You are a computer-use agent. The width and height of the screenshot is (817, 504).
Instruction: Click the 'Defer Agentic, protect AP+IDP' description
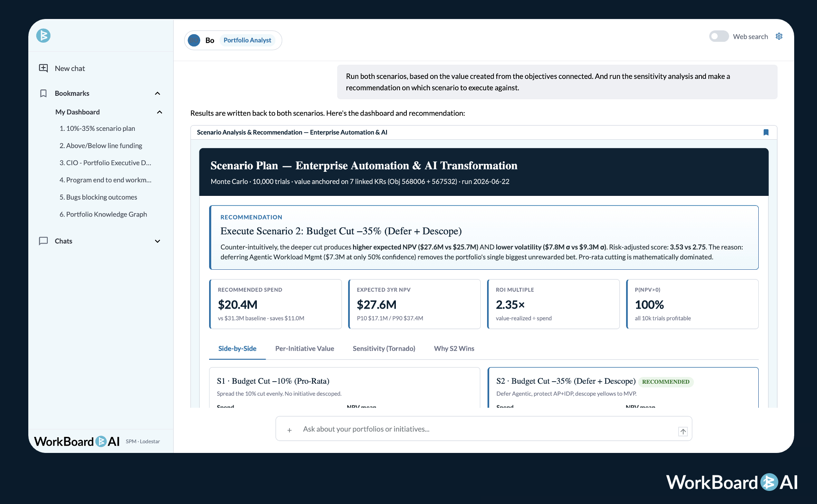(566, 394)
